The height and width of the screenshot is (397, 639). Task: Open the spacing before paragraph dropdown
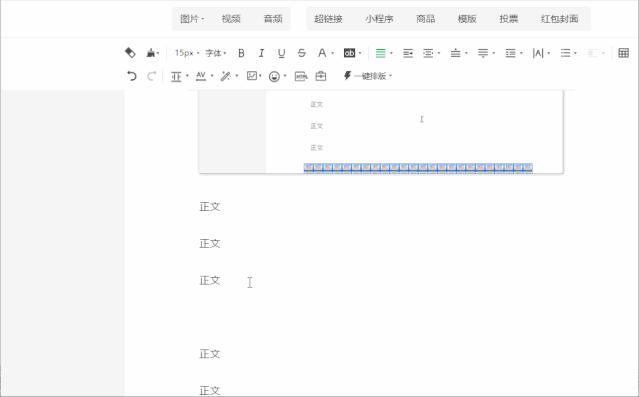click(x=458, y=53)
